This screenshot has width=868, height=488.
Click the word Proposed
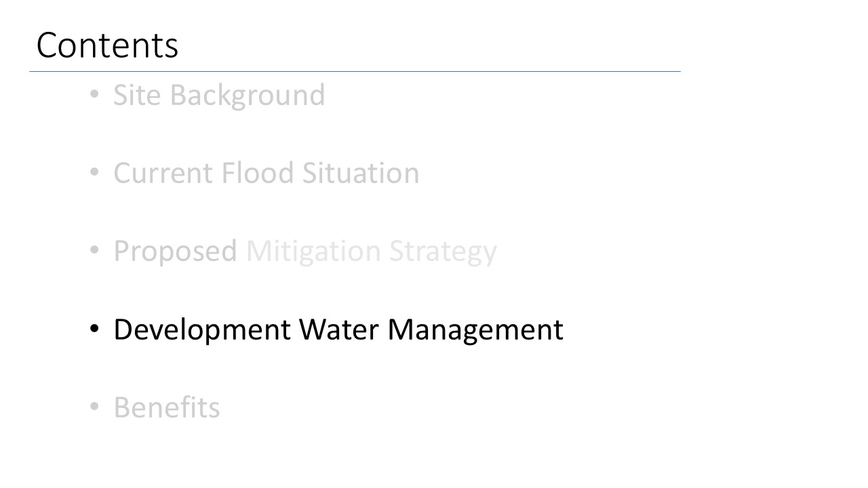tap(175, 251)
